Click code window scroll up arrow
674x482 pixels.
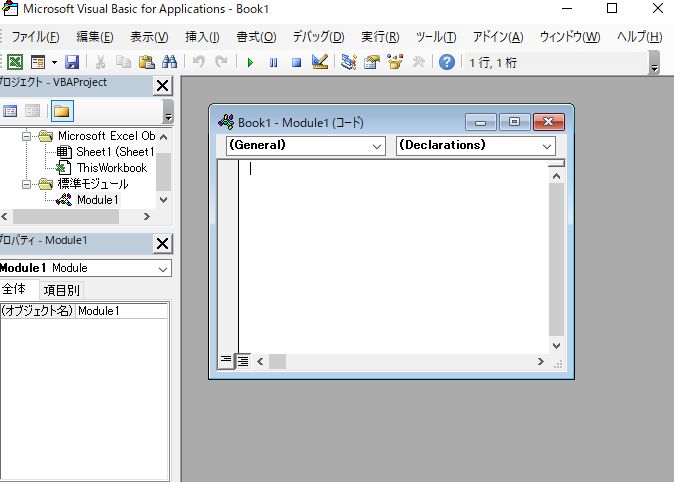(x=556, y=176)
